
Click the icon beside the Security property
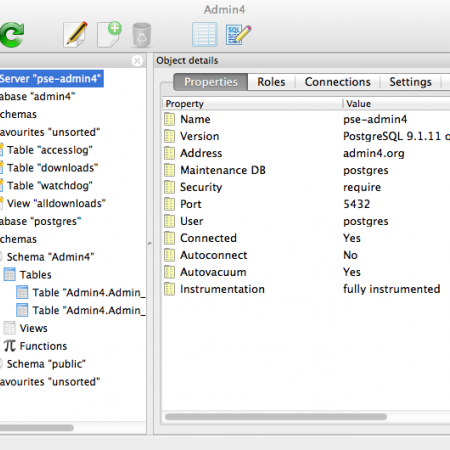[x=169, y=187]
